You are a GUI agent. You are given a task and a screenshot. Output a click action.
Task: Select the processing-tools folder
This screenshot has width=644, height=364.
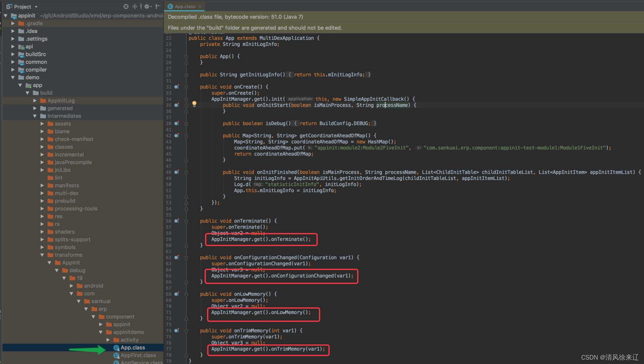coord(76,208)
